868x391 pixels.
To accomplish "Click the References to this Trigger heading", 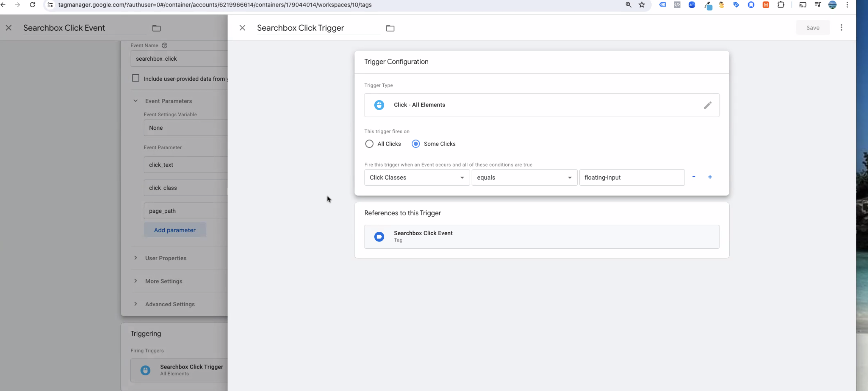I will pos(402,213).
